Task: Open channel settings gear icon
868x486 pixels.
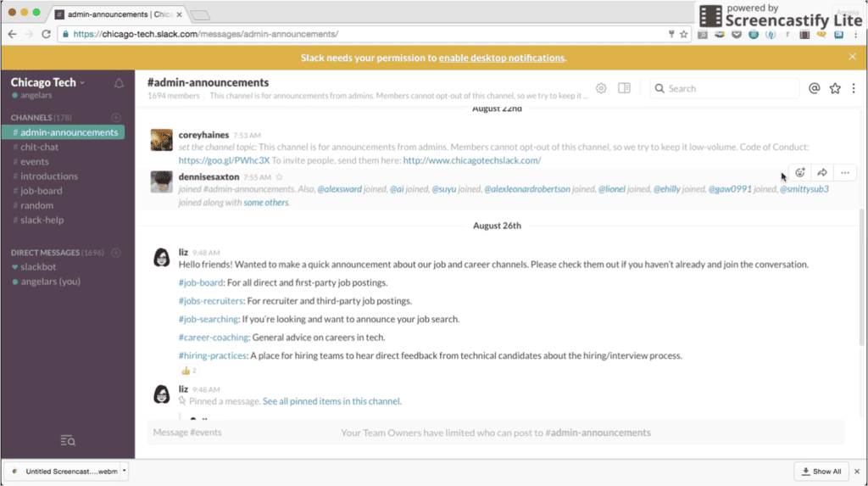Action: (x=601, y=88)
